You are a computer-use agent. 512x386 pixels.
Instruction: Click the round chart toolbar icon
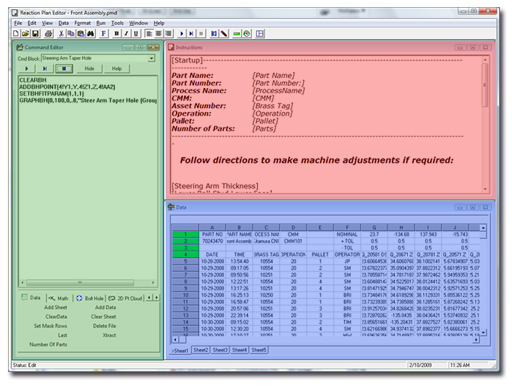coord(247,34)
